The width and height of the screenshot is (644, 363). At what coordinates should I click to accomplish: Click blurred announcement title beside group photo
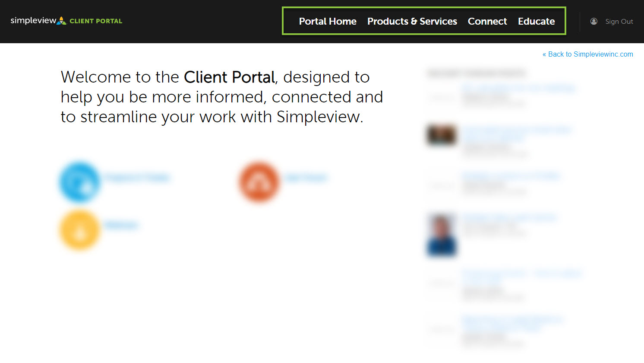click(516, 133)
